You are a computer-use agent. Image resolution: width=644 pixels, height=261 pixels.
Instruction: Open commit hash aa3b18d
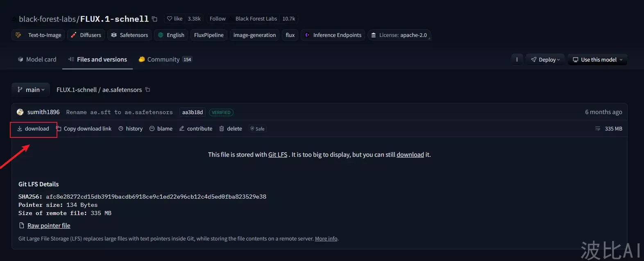[x=193, y=112]
